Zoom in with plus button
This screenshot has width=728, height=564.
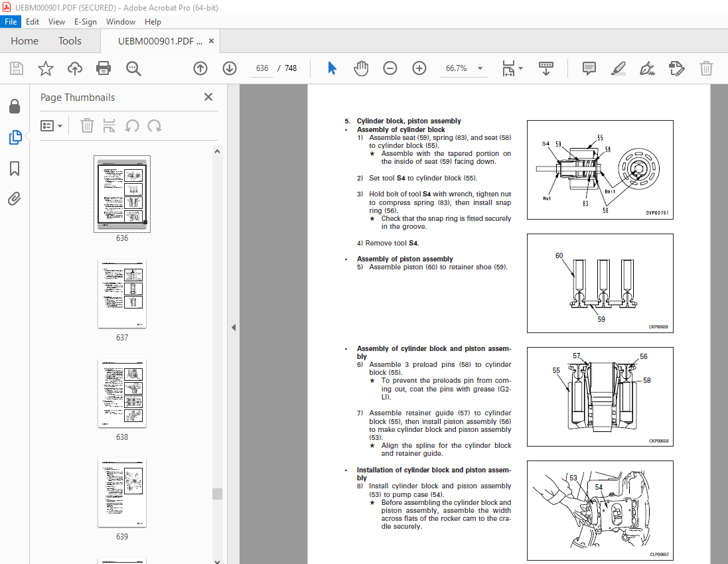(x=419, y=69)
